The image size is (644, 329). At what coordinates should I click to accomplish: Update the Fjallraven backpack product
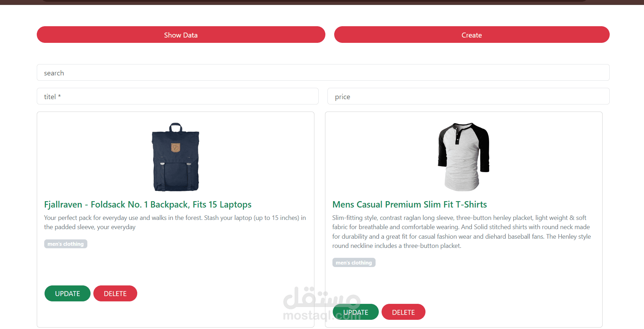tap(68, 294)
